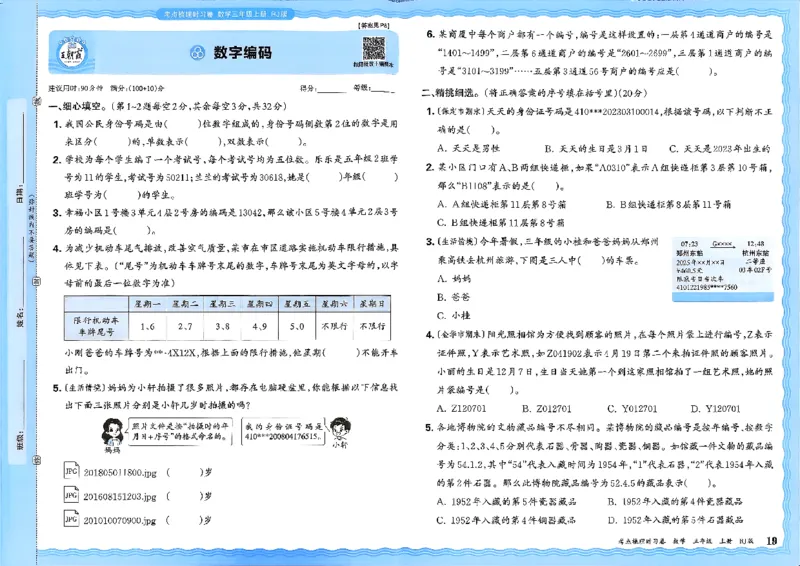Select option B. Z012701
The width and height of the screenshot is (800, 566).
[546, 408]
